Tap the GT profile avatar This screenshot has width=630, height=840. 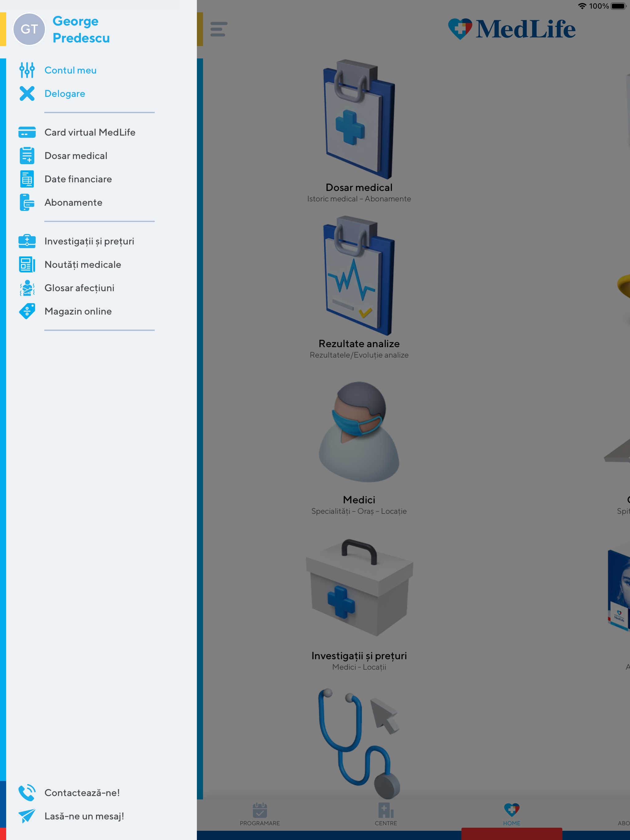tap(29, 29)
